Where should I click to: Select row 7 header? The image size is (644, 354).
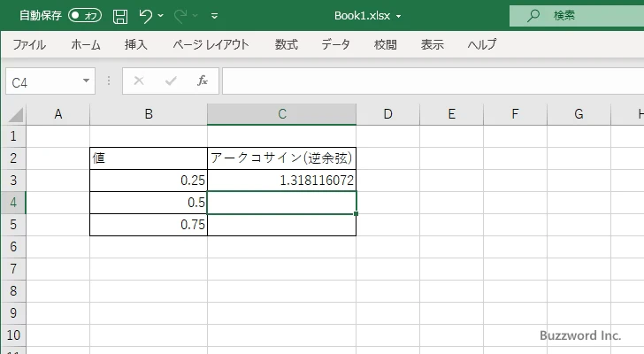click(13, 269)
